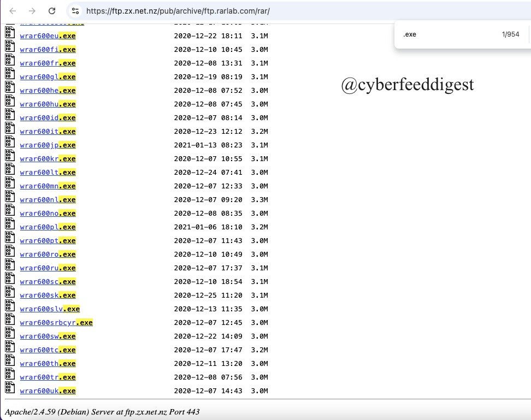This screenshot has height=420, width=531.
Task: Click the file icon beside wrar600id.exe
Action: (x=10, y=114)
